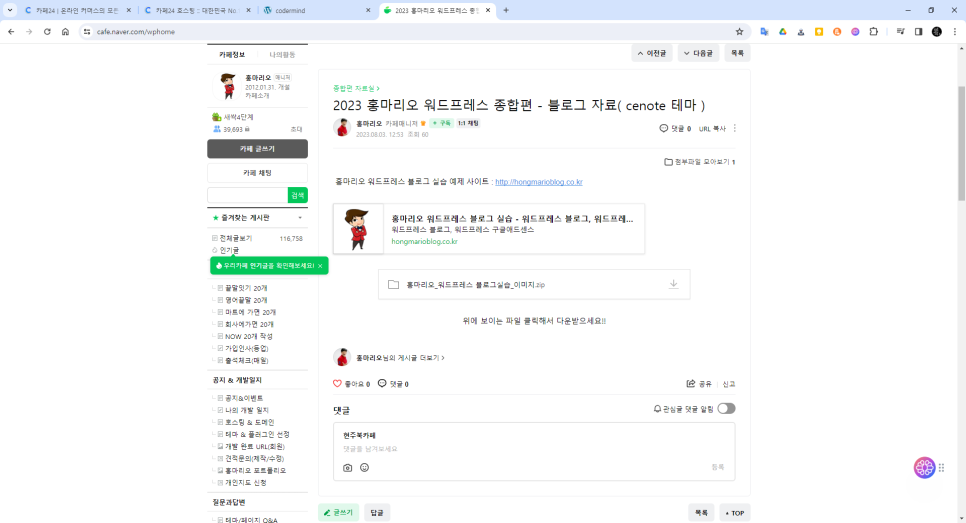Open the 끝말잇기 20개 board
The height and width of the screenshot is (523, 966).
pyautogui.click(x=246, y=288)
